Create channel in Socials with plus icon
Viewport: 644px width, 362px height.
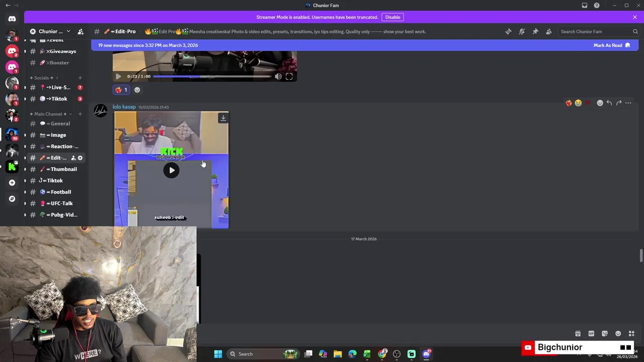(x=80, y=78)
